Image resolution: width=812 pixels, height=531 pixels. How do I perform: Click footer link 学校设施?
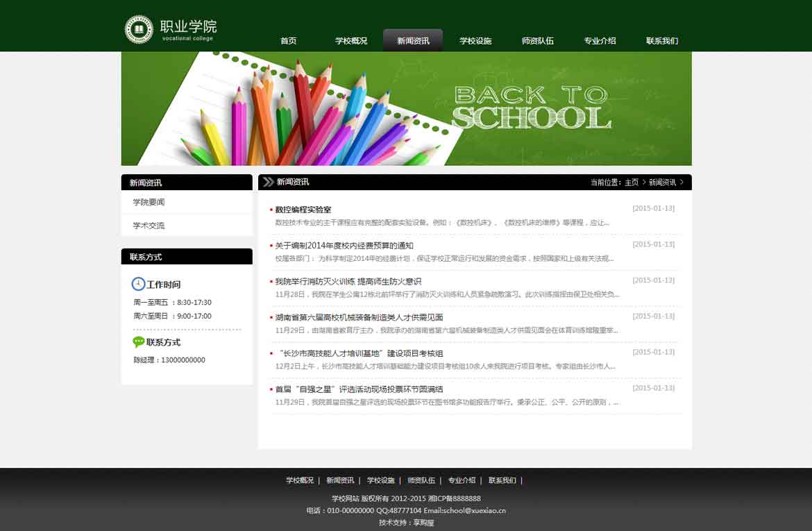(x=380, y=480)
